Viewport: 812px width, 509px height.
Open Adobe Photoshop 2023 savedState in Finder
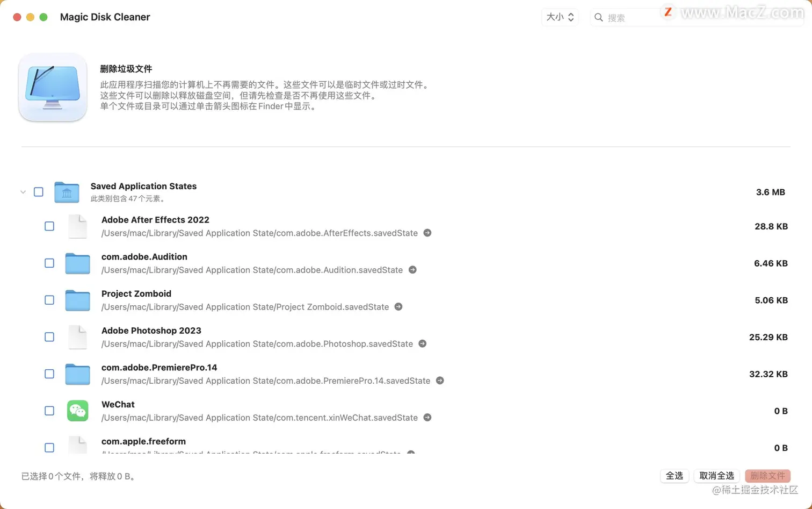click(x=422, y=343)
